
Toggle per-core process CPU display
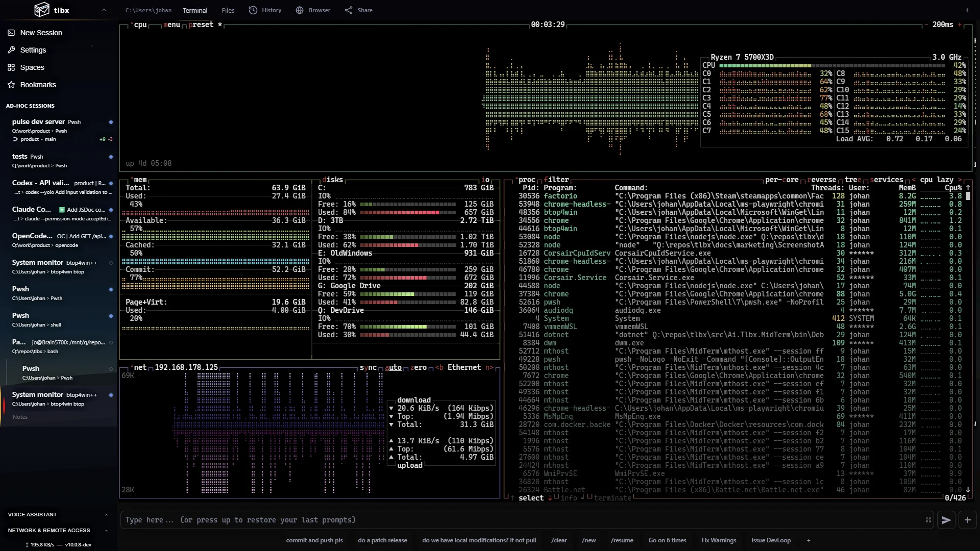click(782, 180)
